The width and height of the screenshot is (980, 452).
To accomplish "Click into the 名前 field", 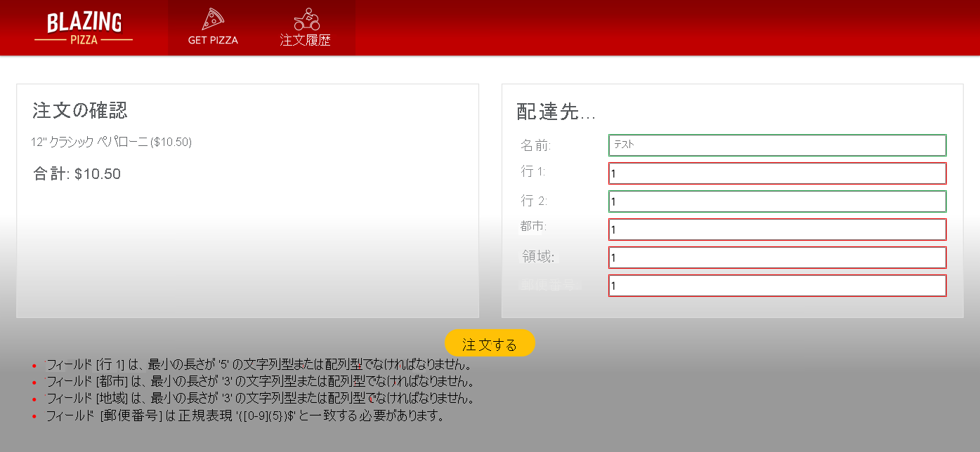I will click(x=777, y=145).
